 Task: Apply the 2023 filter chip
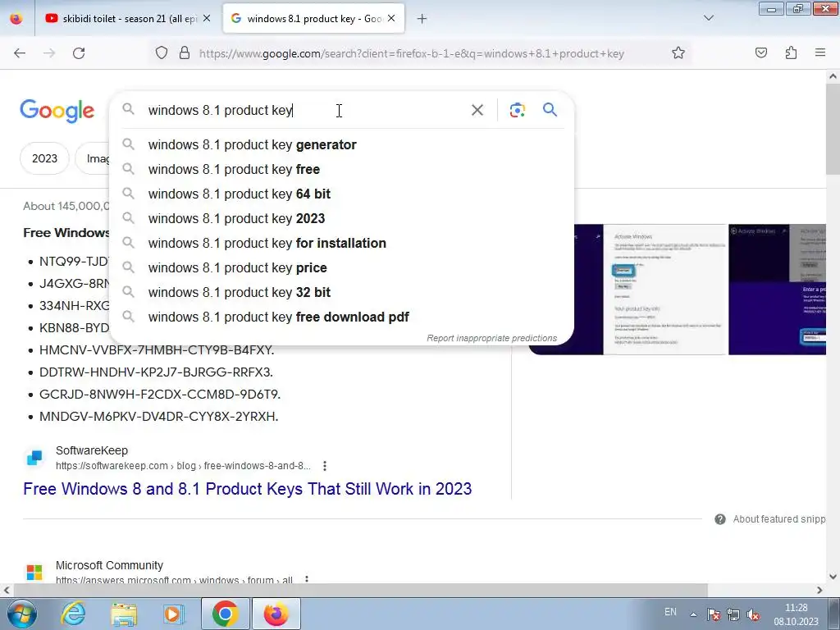[x=44, y=158]
